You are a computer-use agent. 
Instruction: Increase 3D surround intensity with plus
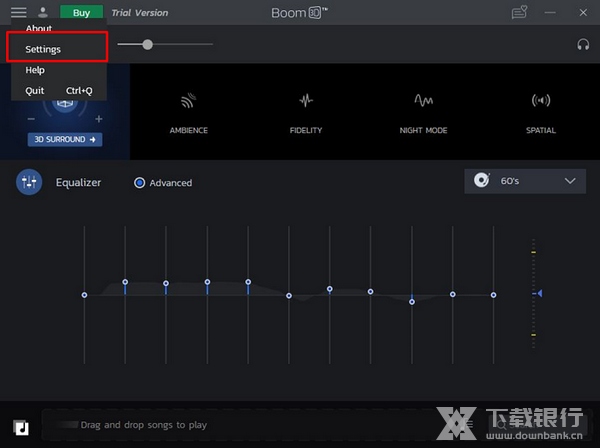coord(98,119)
